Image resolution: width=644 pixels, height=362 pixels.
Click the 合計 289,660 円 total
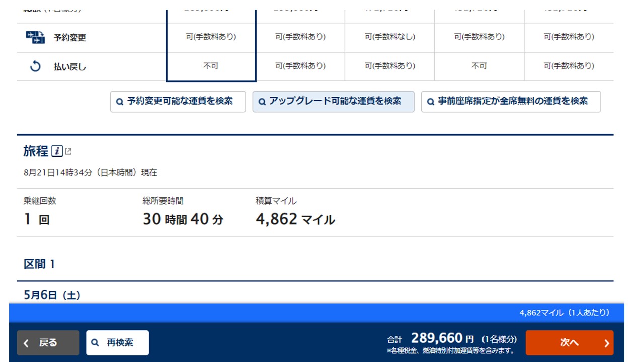pos(452,339)
